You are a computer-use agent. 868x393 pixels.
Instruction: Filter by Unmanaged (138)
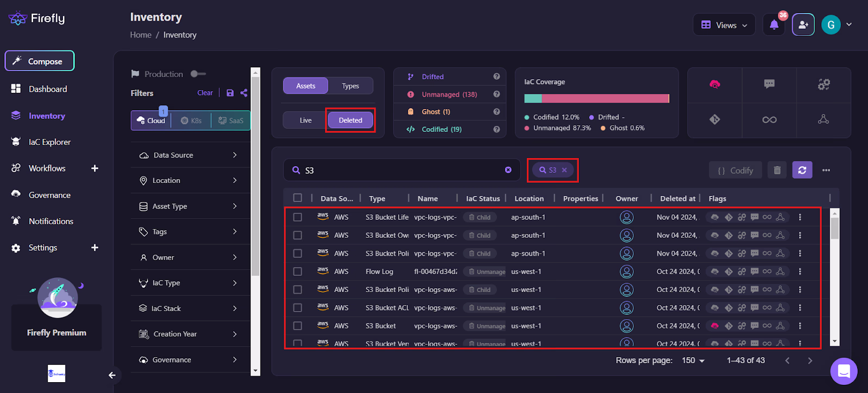point(449,94)
